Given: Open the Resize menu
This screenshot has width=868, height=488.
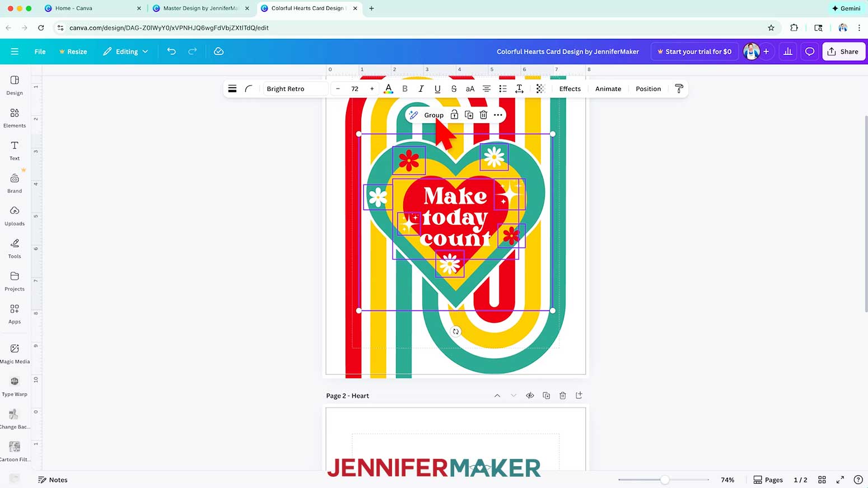Looking at the screenshot, I should coord(73,51).
